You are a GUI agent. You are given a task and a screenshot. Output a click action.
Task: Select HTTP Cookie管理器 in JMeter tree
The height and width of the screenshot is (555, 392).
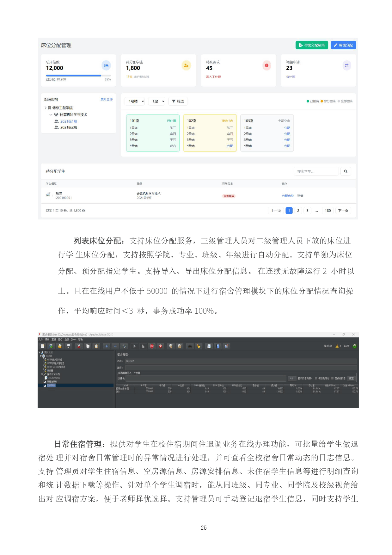click(56, 367)
